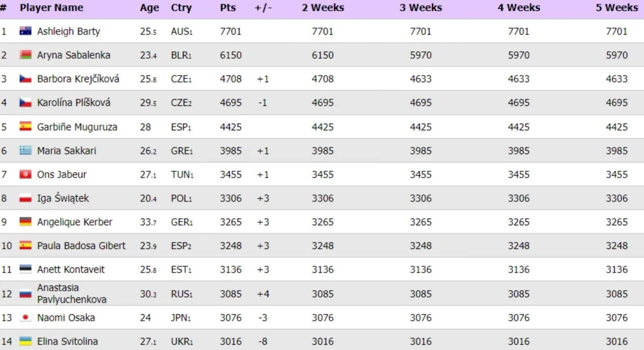Image resolution: width=644 pixels, height=350 pixels.
Task: Click the German flag next to Angelique Kerber
Action: pos(25,222)
